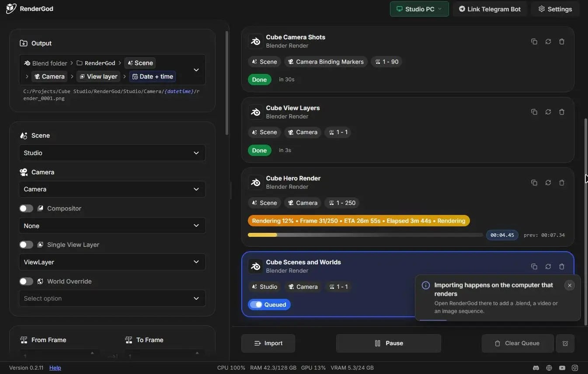
Task: Click the alarm icon beside Clear Queue
Action: tap(565, 343)
